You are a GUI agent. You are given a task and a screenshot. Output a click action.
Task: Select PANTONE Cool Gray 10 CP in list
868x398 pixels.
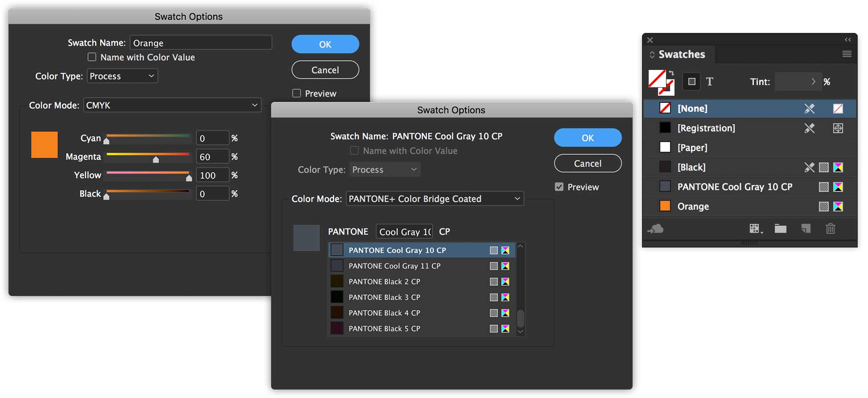[421, 250]
